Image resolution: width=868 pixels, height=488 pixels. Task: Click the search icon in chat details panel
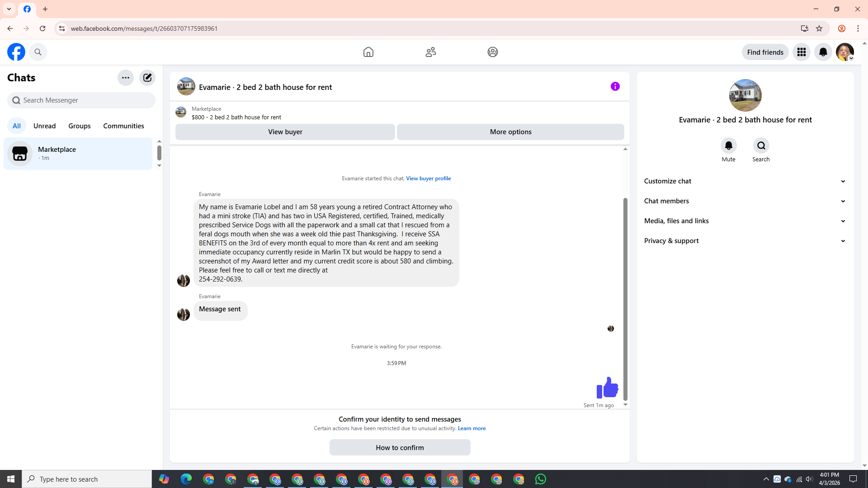(x=761, y=146)
